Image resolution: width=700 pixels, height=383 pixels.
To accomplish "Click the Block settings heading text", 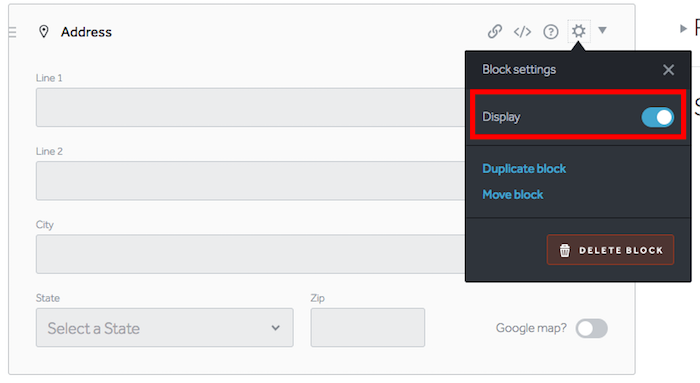I will (x=519, y=70).
